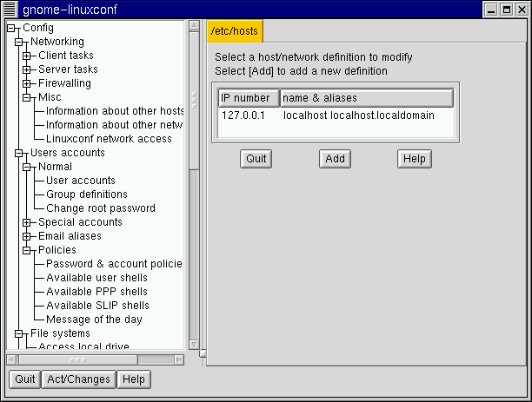Screen dimensions: 532x402
Task: Select the 127.0.0.1 localhost row
Action: pos(336,115)
